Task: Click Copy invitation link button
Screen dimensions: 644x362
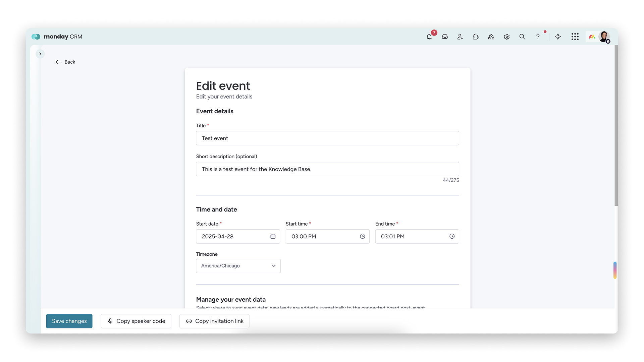Action: click(x=214, y=321)
